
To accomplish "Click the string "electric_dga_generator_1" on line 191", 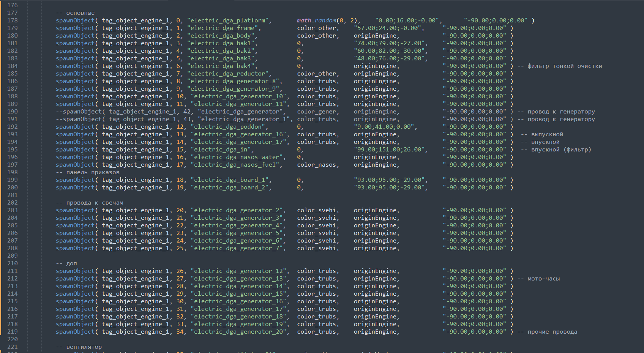I will (x=244, y=119).
